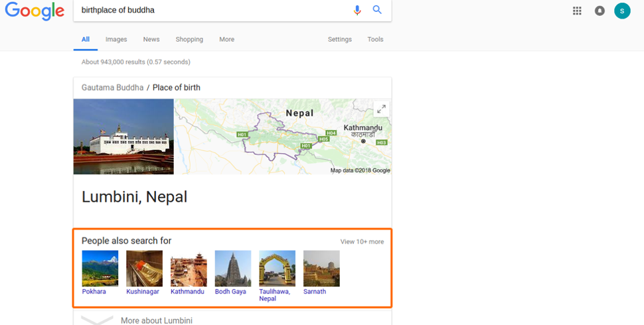Viewport: 644px width, 325px height.
Task: Open the Google apps grid
Action: 577,11
